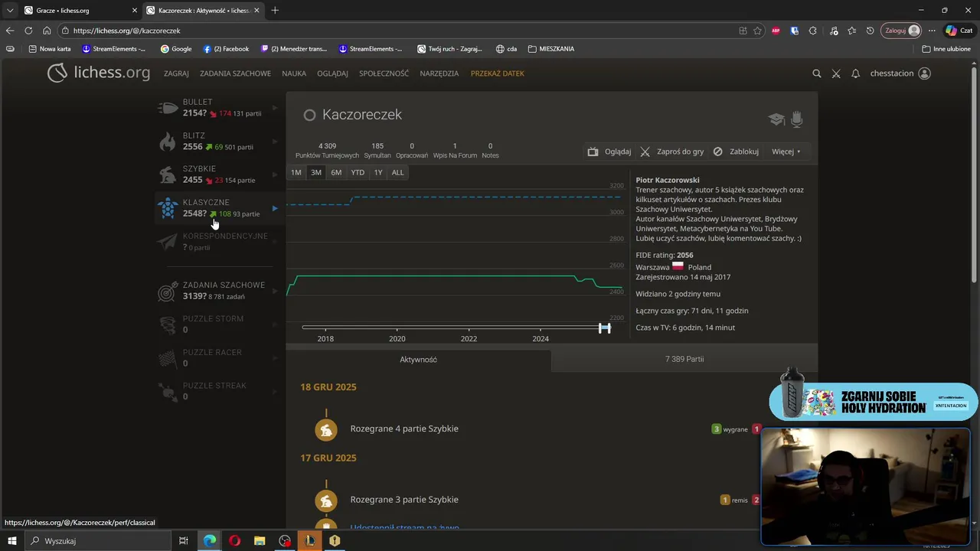
Task: Grab the chart timeline range handle
Action: [605, 328]
